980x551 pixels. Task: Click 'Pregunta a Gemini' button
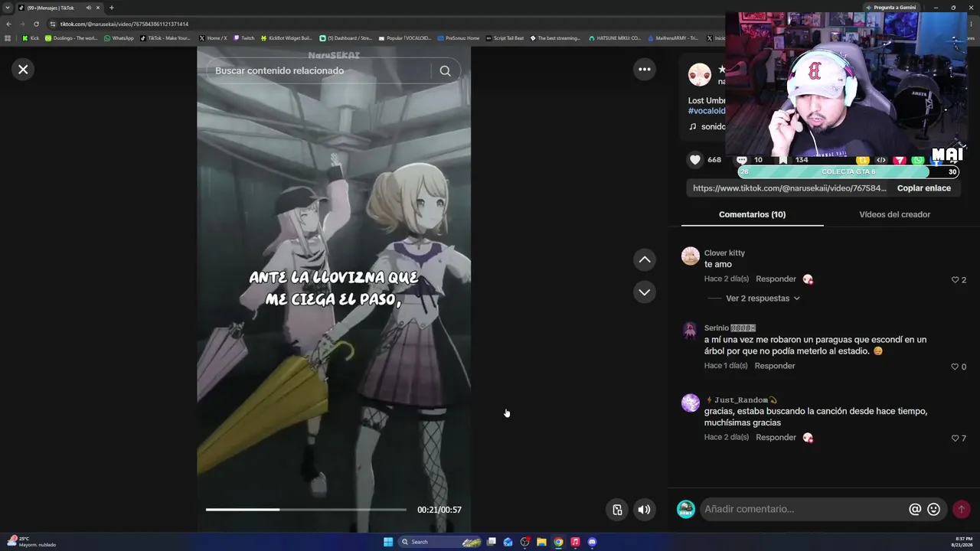point(890,8)
